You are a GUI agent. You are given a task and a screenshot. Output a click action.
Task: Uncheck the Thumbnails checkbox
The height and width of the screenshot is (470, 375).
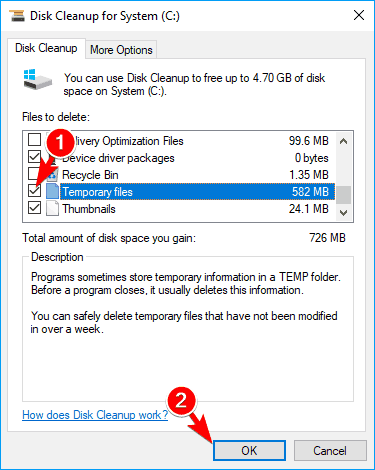pyautogui.click(x=34, y=208)
